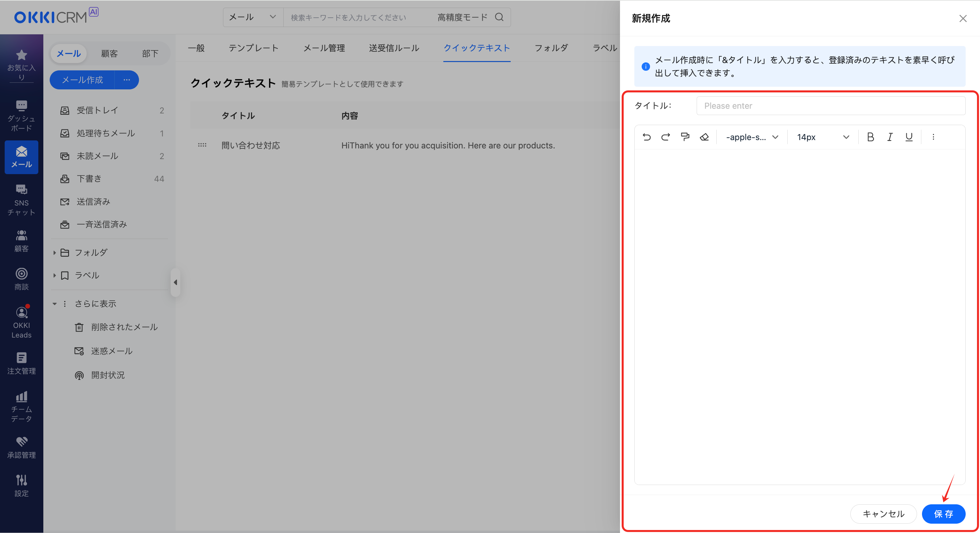Image resolution: width=980 pixels, height=533 pixels.
Task: Switch to the 一般 settings tab
Action: (196, 48)
